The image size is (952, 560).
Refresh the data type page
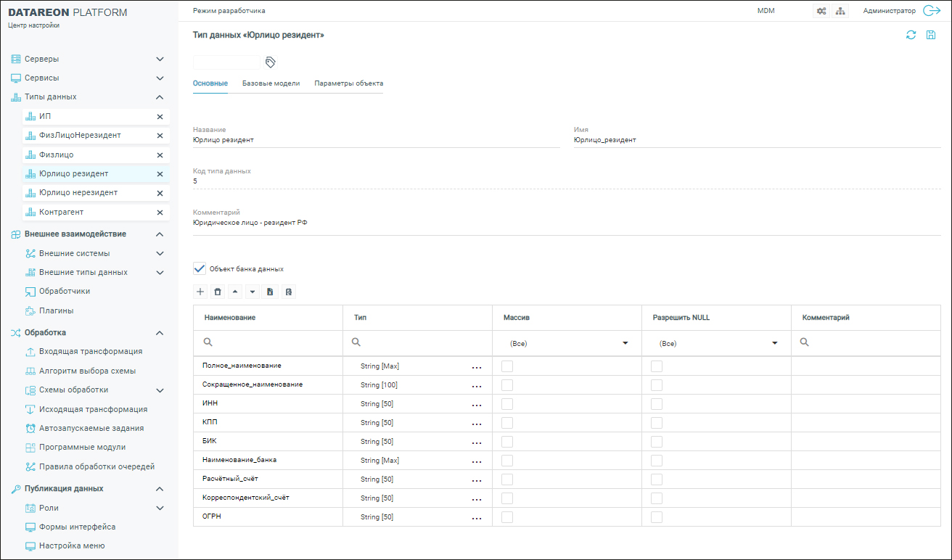[x=911, y=35]
